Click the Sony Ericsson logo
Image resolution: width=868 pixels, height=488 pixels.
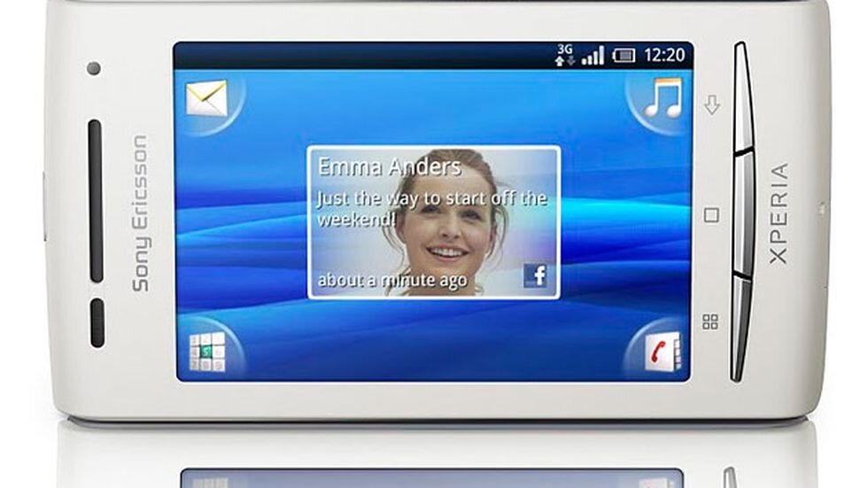140,213
